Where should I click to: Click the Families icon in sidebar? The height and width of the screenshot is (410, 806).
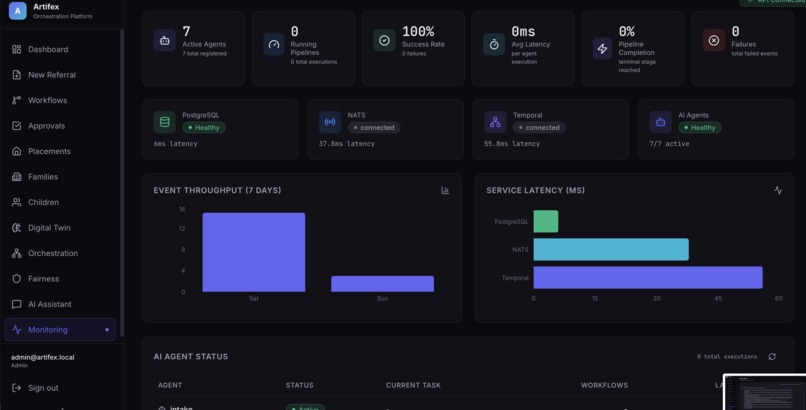(16, 177)
